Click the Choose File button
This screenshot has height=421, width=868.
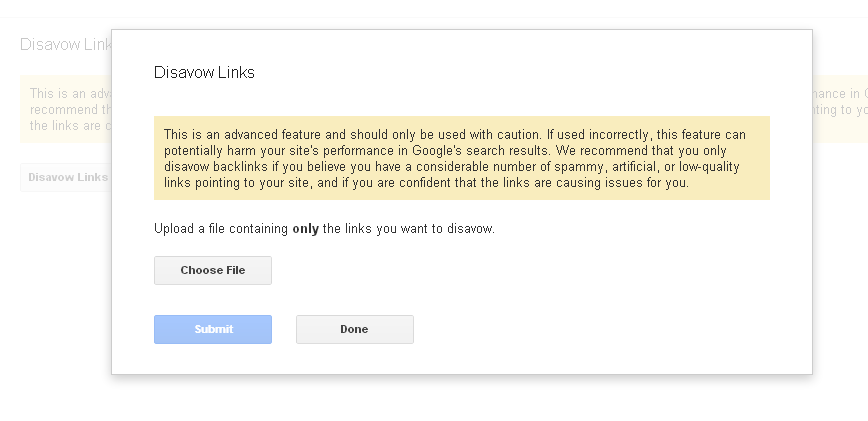(x=212, y=270)
